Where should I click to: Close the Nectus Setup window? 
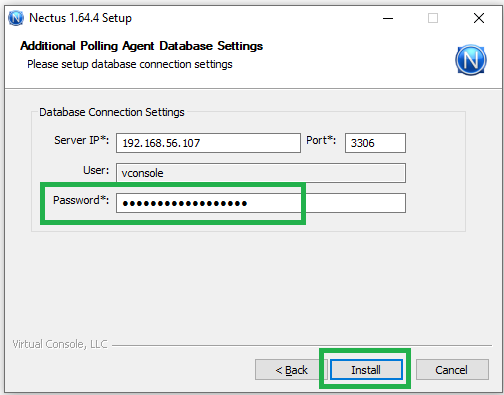(479, 18)
